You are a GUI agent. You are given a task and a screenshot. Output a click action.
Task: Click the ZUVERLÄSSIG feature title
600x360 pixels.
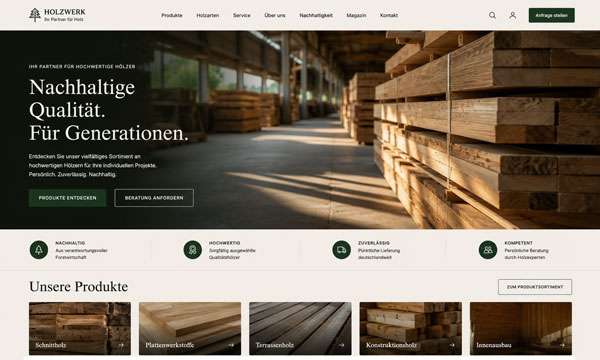click(x=374, y=243)
